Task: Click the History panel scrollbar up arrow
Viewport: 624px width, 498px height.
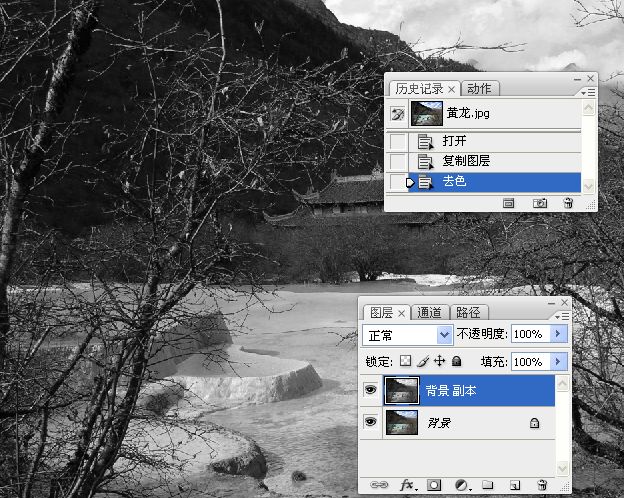Action: 589,107
